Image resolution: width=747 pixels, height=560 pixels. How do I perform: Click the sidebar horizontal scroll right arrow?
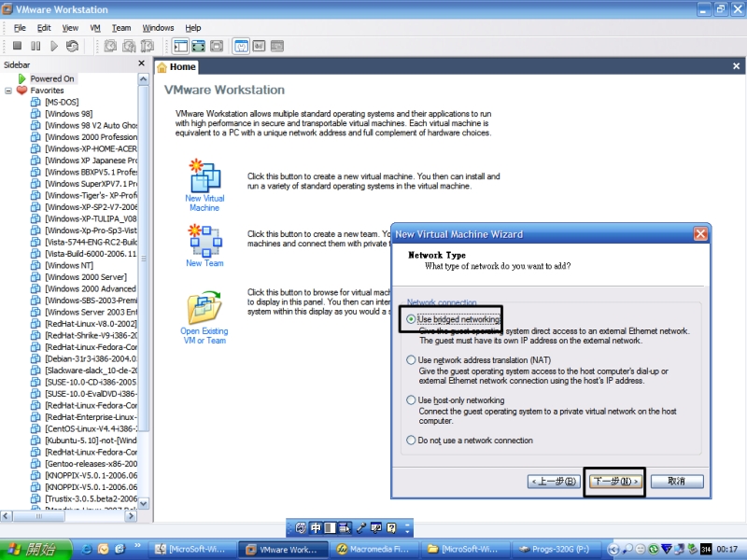pyautogui.click(x=131, y=516)
